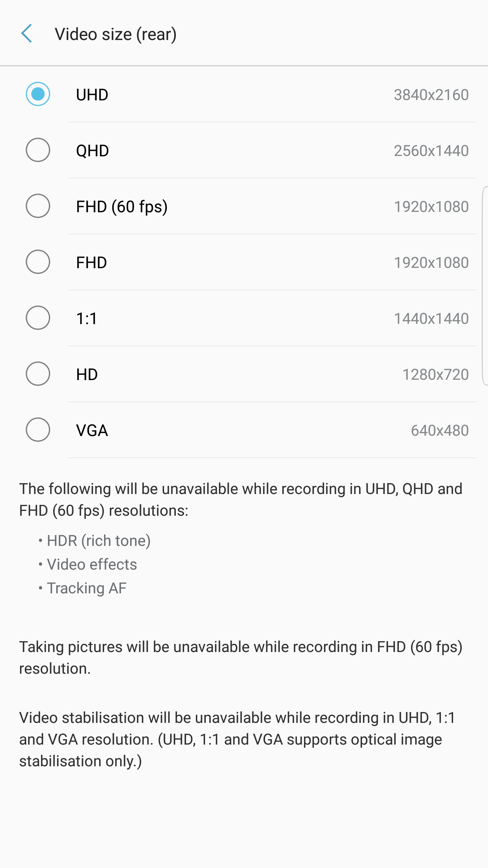Select the QHD radio button

pyautogui.click(x=38, y=150)
